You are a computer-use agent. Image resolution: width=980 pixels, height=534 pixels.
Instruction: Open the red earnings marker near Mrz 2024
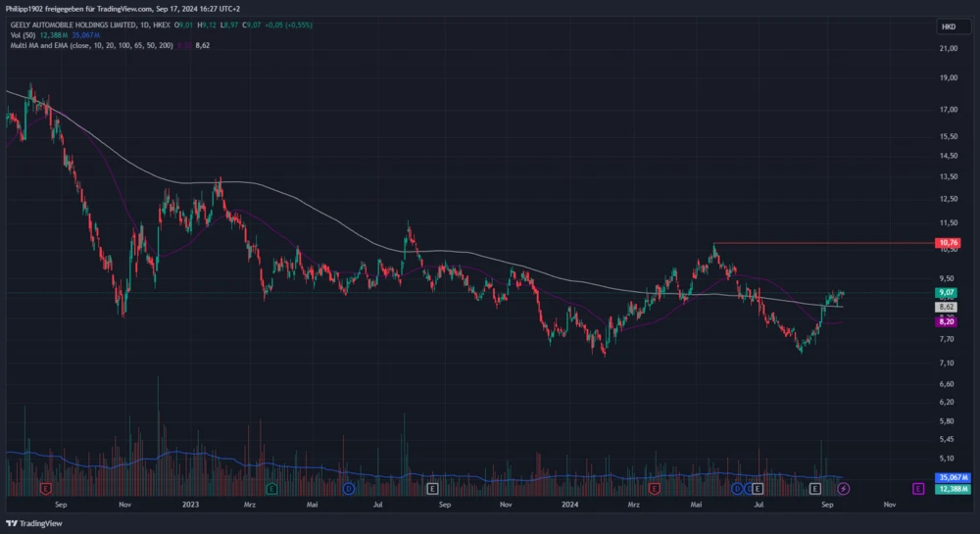pos(654,488)
